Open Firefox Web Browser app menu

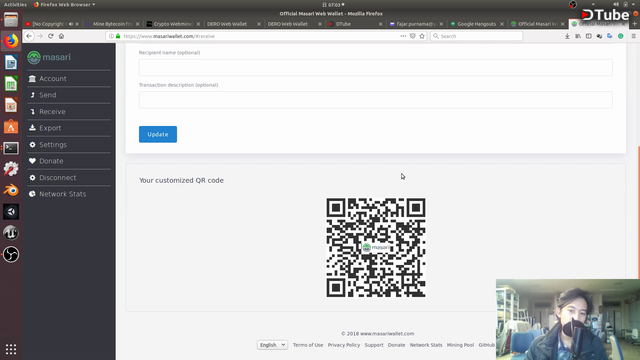(64, 4)
